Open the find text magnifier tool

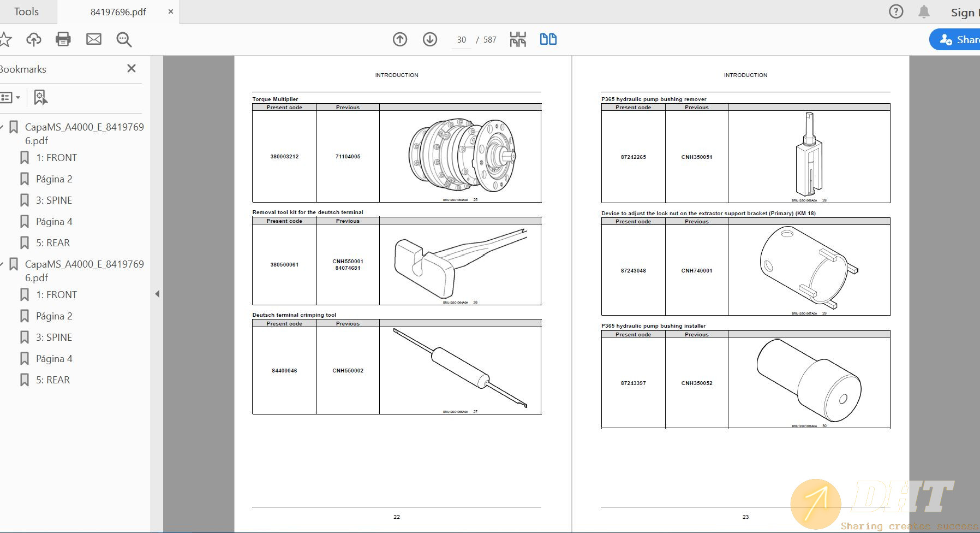tap(124, 39)
